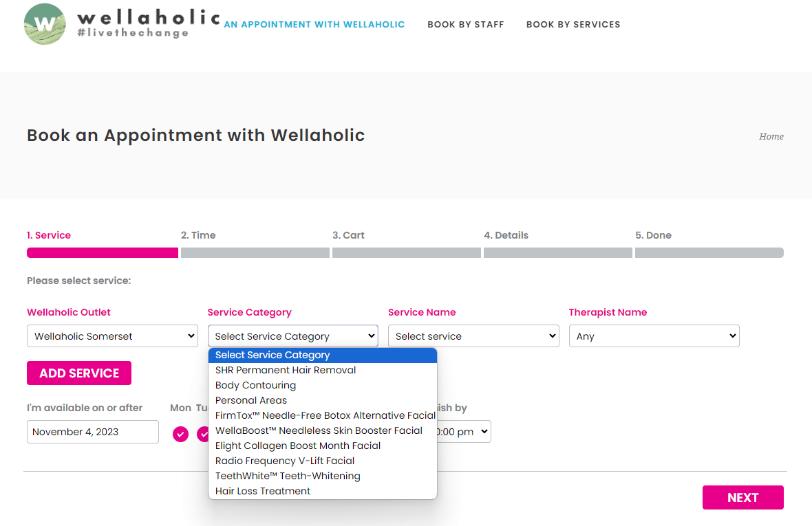Select "TeethWhite™ Teeth-Whitening" option
Viewport: 812px width, 526px height.
click(287, 475)
